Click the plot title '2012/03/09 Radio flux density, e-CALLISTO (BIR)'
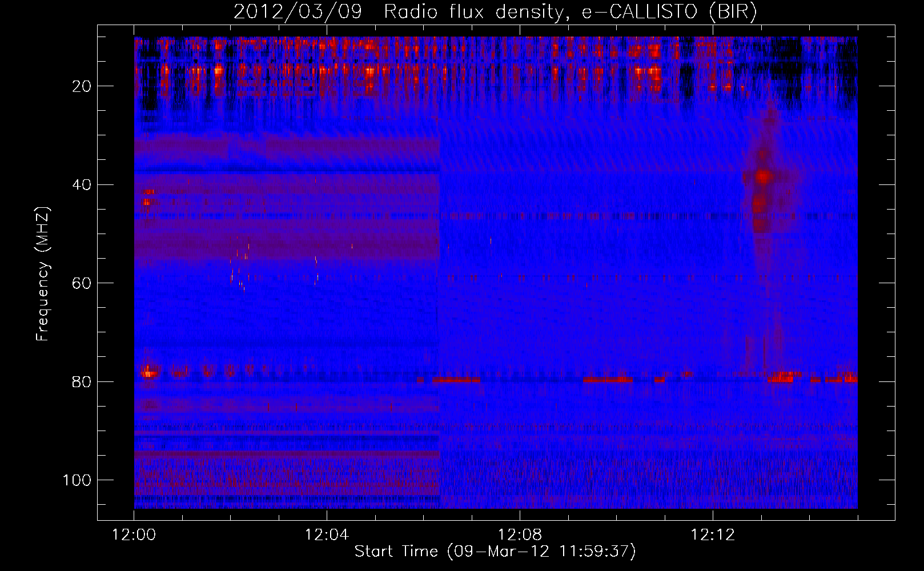This screenshot has height=571, width=924. click(495, 12)
